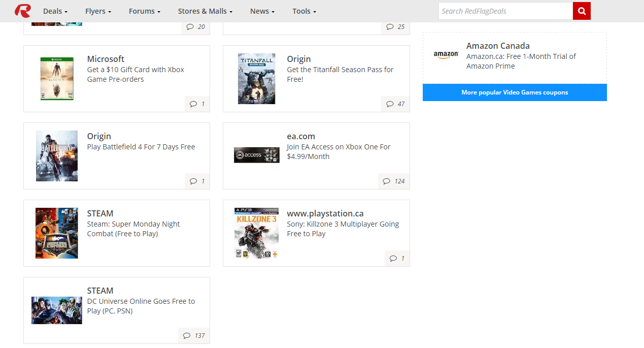Viewport: 644px width, 348px height.
Task: Open the Forums dropdown menu
Action: [x=145, y=11]
